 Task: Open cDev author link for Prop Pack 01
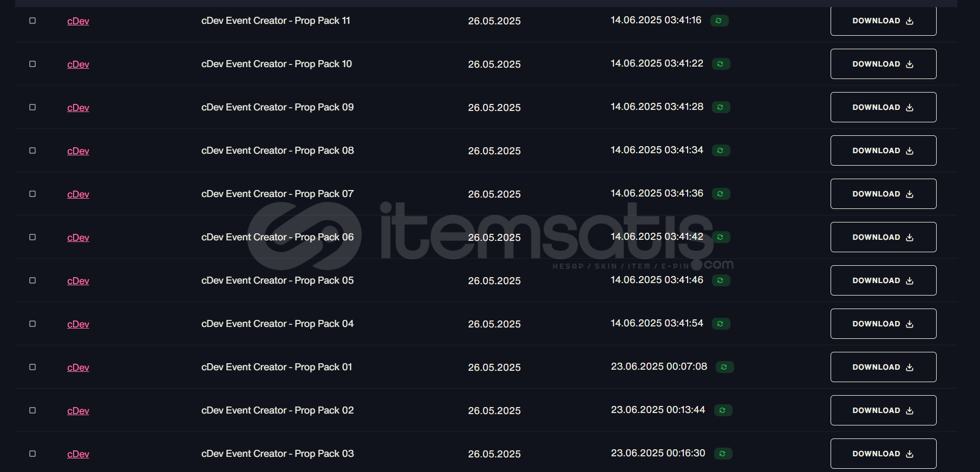pyautogui.click(x=78, y=368)
